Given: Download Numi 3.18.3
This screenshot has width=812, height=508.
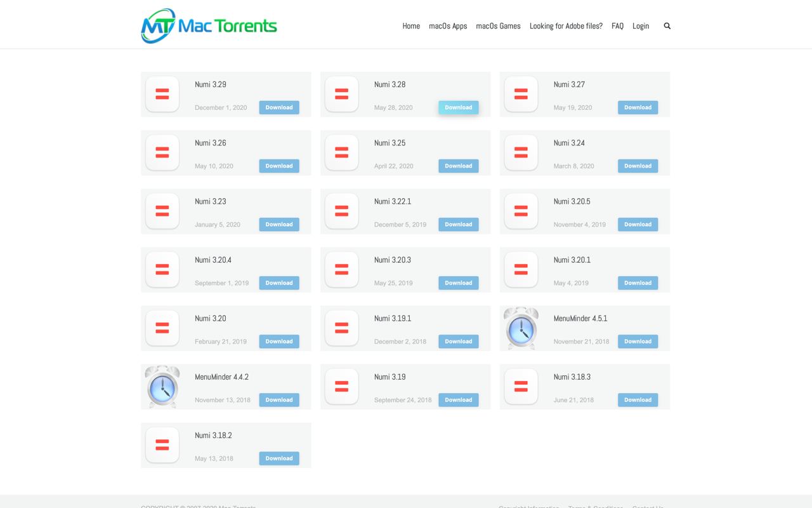Looking at the screenshot, I should click(x=638, y=399).
